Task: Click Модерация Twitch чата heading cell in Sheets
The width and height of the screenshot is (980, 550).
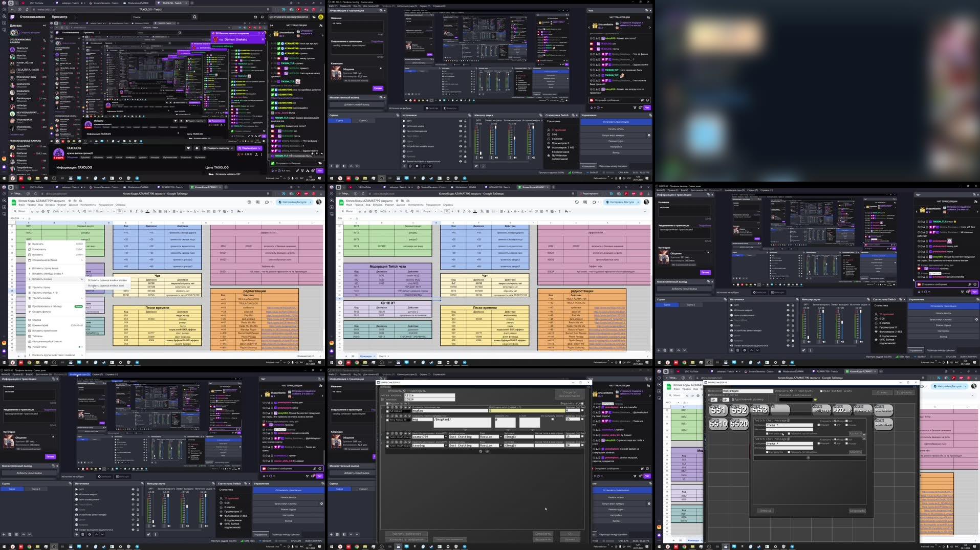Action: [x=387, y=267]
